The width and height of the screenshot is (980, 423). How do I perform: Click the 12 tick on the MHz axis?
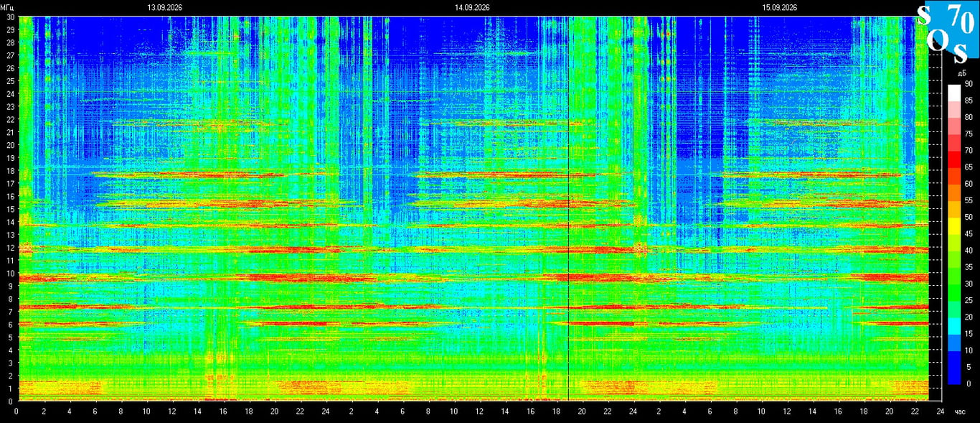(x=10, y=248)
